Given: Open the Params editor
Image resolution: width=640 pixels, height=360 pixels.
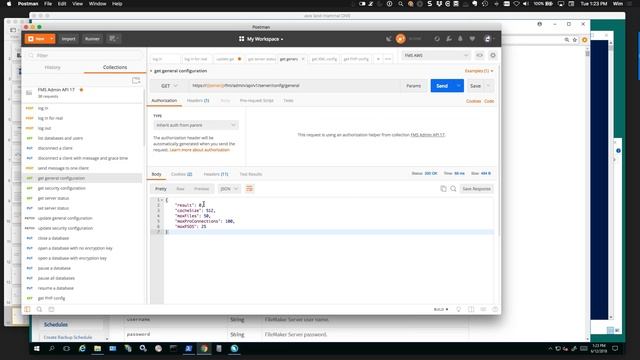Looking at the screenshot, I should pyautogui.click(x=413, y=86).
